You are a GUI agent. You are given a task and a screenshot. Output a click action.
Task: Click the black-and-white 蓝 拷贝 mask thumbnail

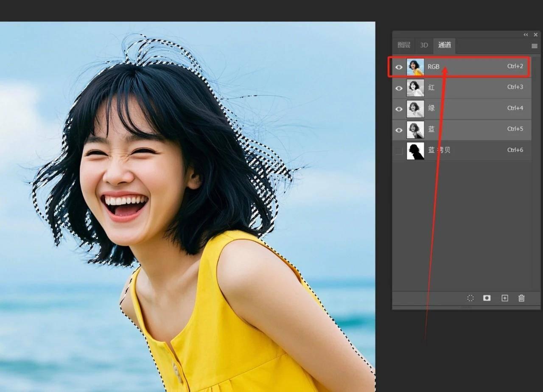tap(415, 151)
